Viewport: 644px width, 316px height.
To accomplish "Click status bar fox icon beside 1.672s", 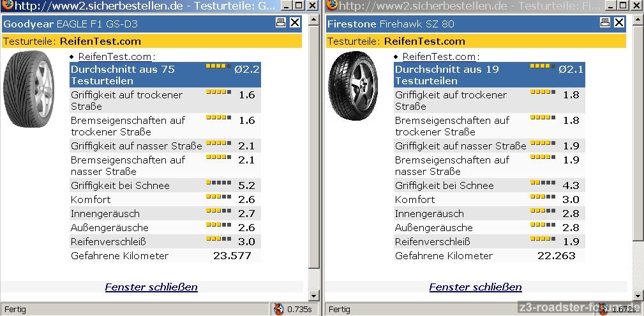I will pos(603,310).
